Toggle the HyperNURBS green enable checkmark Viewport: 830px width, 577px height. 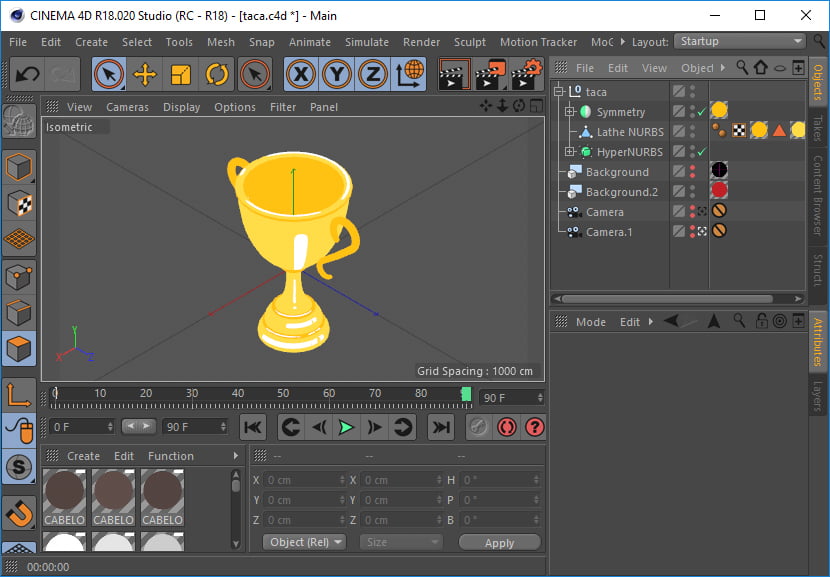702,152
